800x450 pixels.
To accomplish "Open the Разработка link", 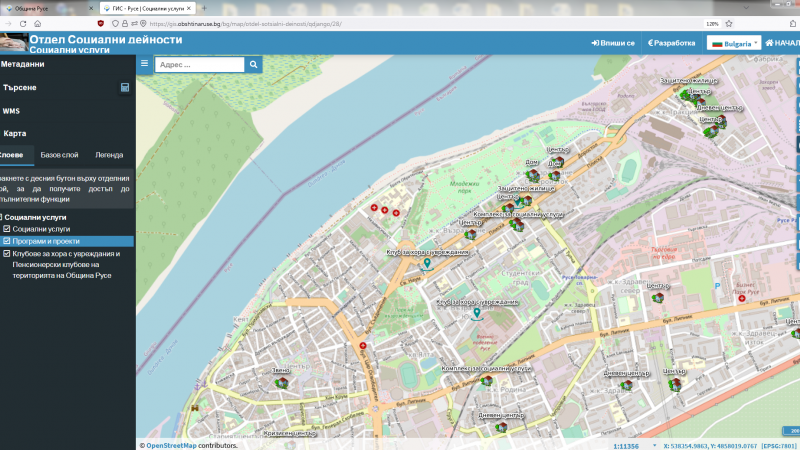I will pyautogui.click(x=671, y=43).
